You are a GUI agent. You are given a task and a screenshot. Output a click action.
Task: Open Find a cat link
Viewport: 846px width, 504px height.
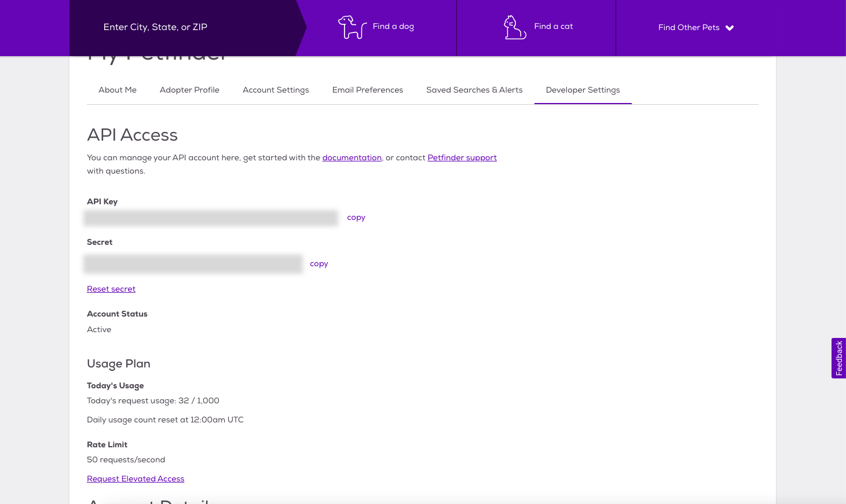coord(554,27)
